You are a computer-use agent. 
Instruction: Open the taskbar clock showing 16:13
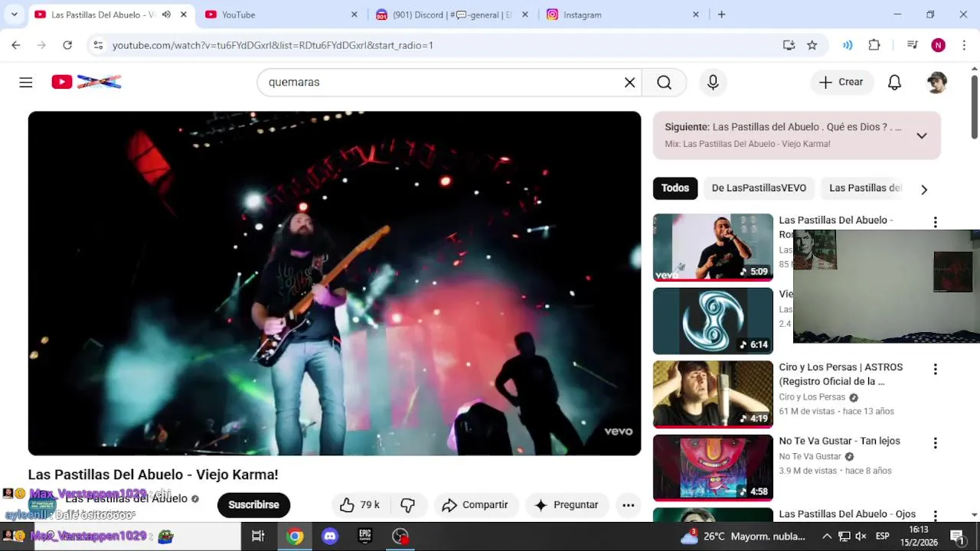click(x=919, y=536)
